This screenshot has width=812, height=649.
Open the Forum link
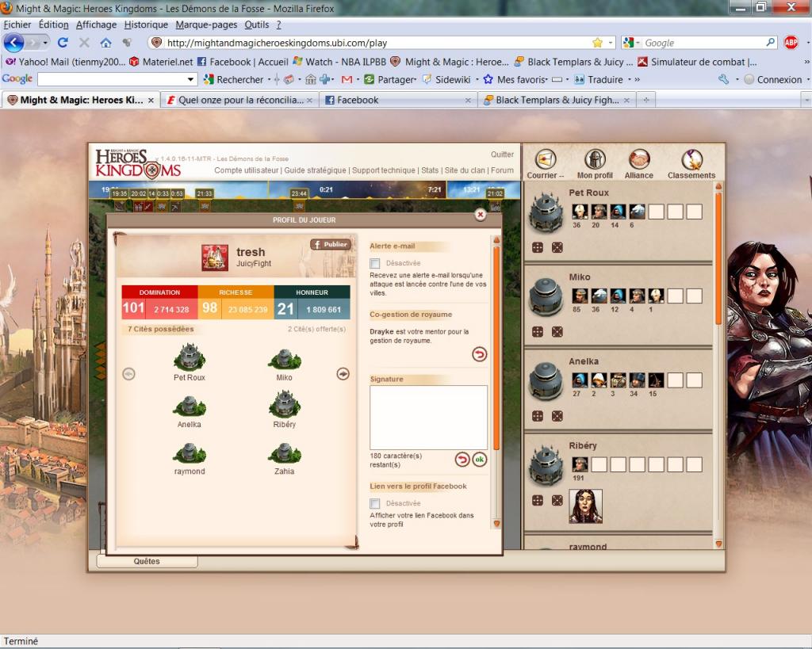502,170
